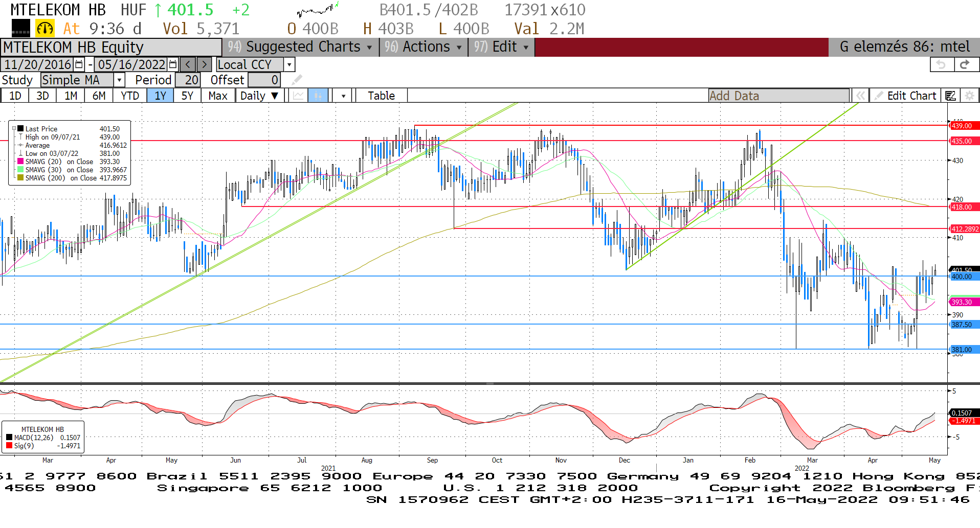Click the 381.00 blue price label

pyautogui.click(x=964, y=350)
